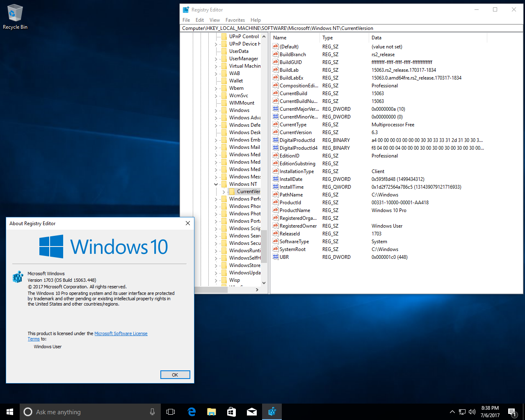Click the (Default) value icon
Image resolution: width=525 pixels, height=420 pixels.
point(276,47)
